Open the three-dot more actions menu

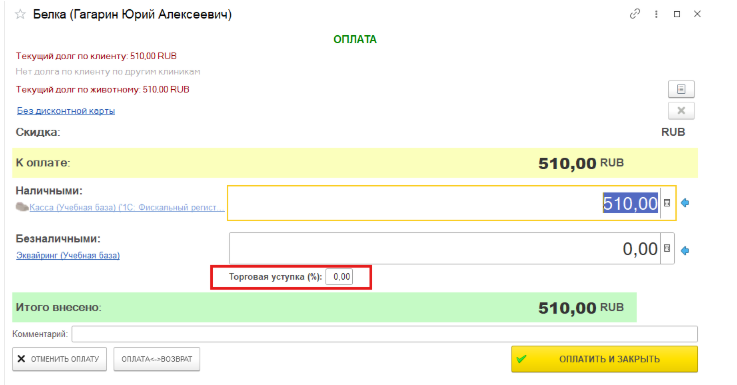[x=656, y=14]
